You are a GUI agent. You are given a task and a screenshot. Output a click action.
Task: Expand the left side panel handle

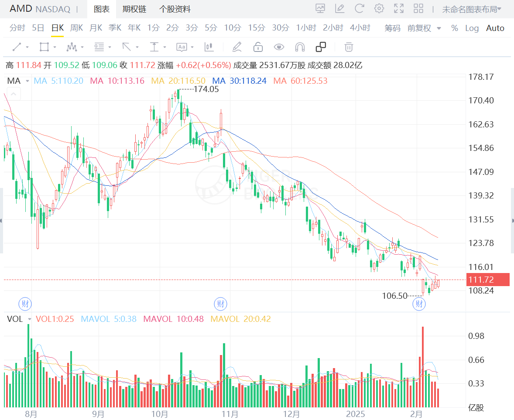click(x=1, y=221)
